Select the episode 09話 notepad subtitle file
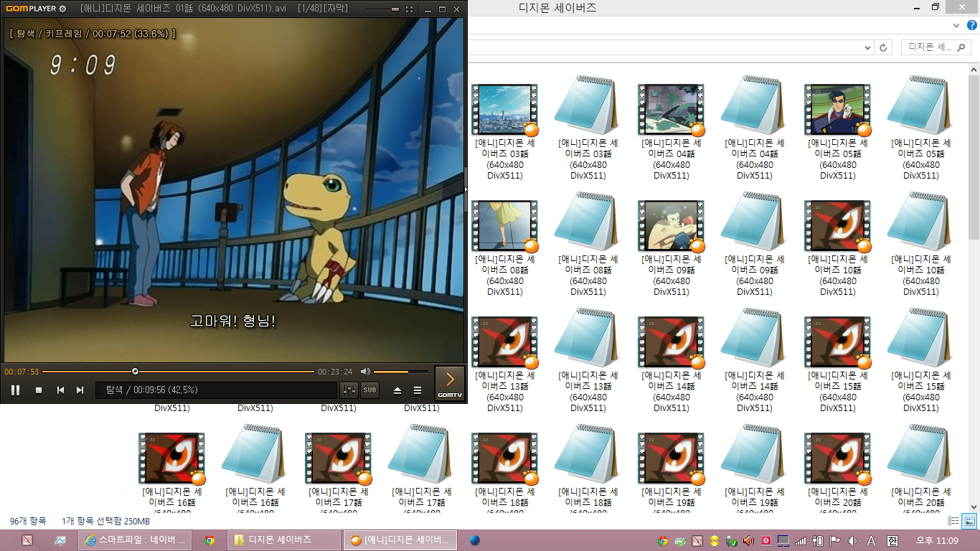The width and height of the screenshot is (980, 551). [754, 244]
